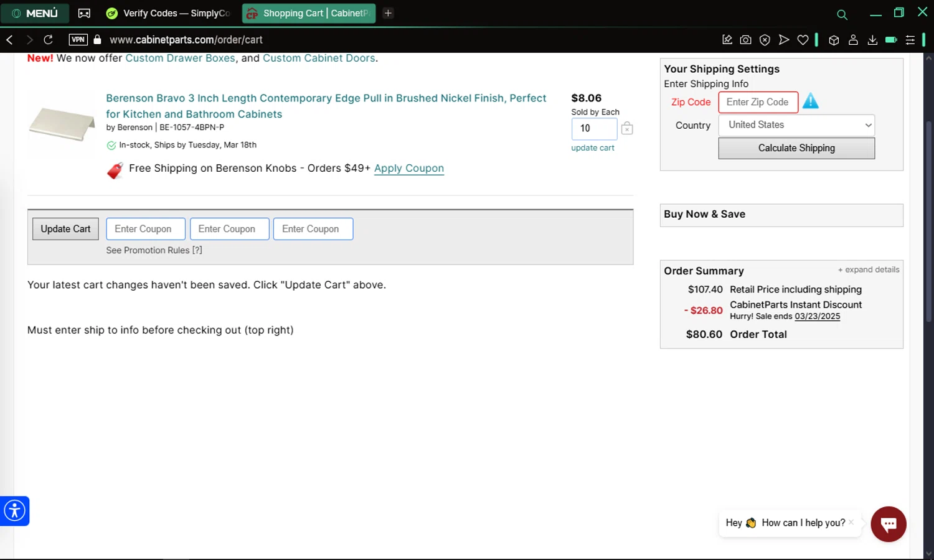The image size is (934, 560).
Task: Open the Berenson Bravo product title link
Action: [x=326, y=106]
